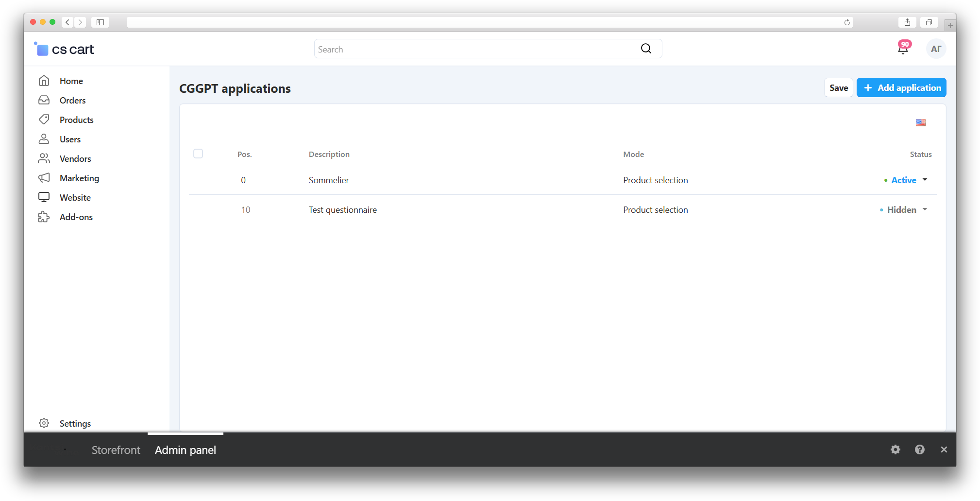Click the Settings gear icon in sidebar
The height and width of the screenshot is (501, 980).
44,423
